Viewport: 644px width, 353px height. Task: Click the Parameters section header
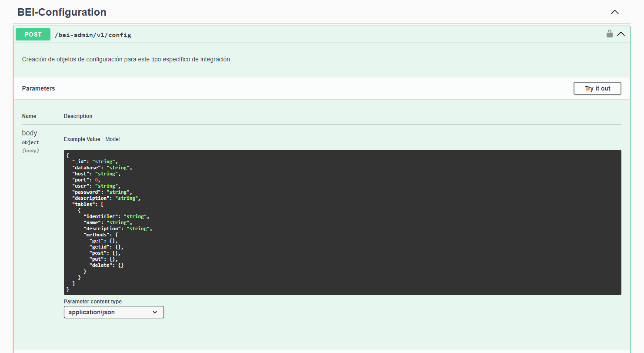click(x=38, y=88)
